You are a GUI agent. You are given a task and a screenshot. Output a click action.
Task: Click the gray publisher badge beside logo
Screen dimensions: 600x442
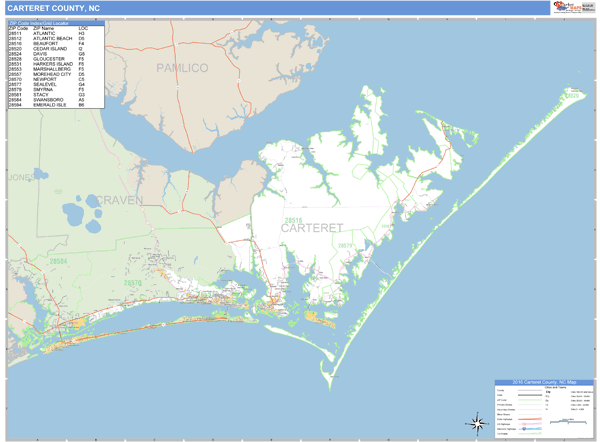tap(588, 7)
